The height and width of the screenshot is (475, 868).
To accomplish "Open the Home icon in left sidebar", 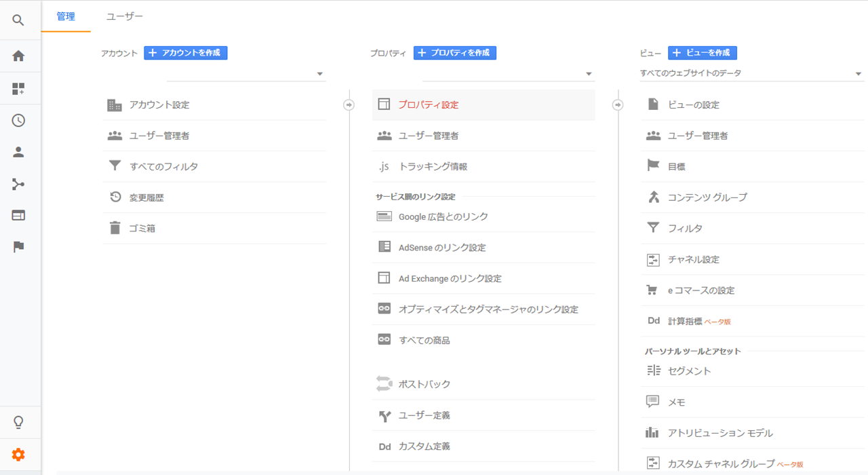I will [x=18, y=56].
